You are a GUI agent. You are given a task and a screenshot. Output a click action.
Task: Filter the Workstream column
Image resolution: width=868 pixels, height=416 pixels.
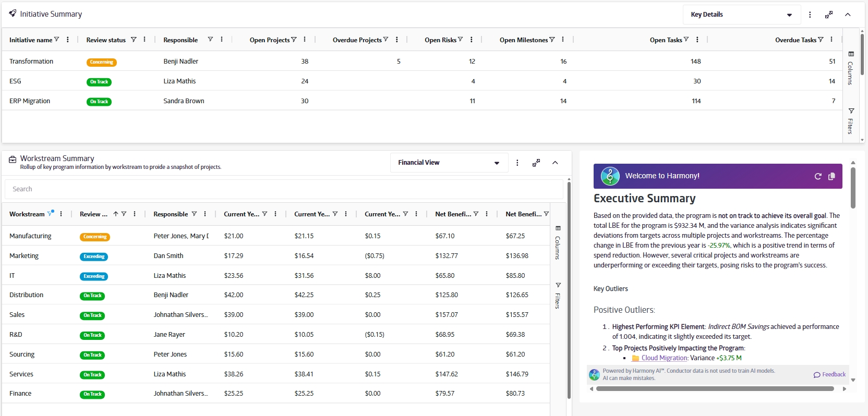[50, 214]
